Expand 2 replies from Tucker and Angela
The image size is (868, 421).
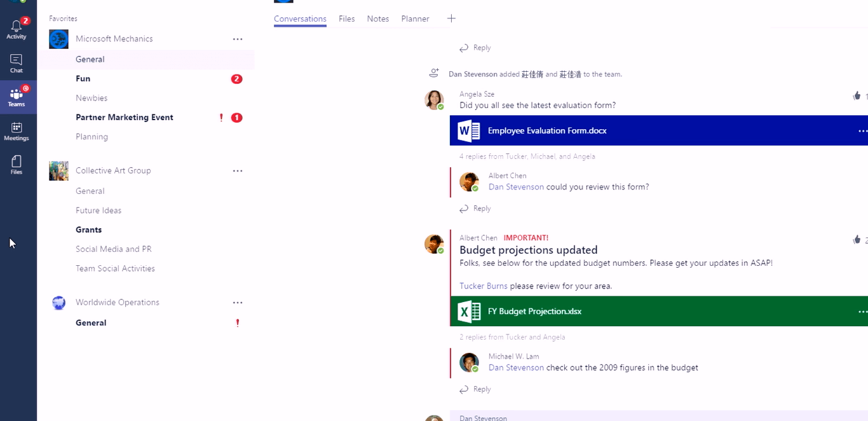(512, 337)
